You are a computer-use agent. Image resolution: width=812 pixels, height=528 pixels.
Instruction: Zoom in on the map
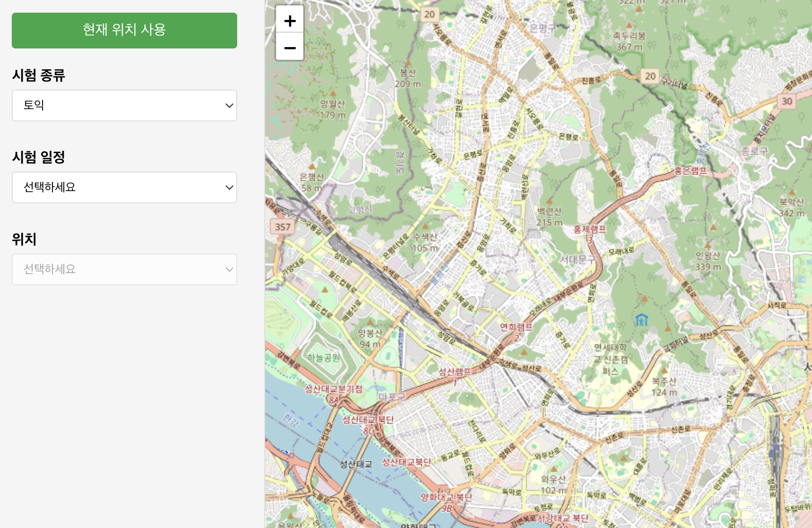pyautogui.click(x=290, y=20)
